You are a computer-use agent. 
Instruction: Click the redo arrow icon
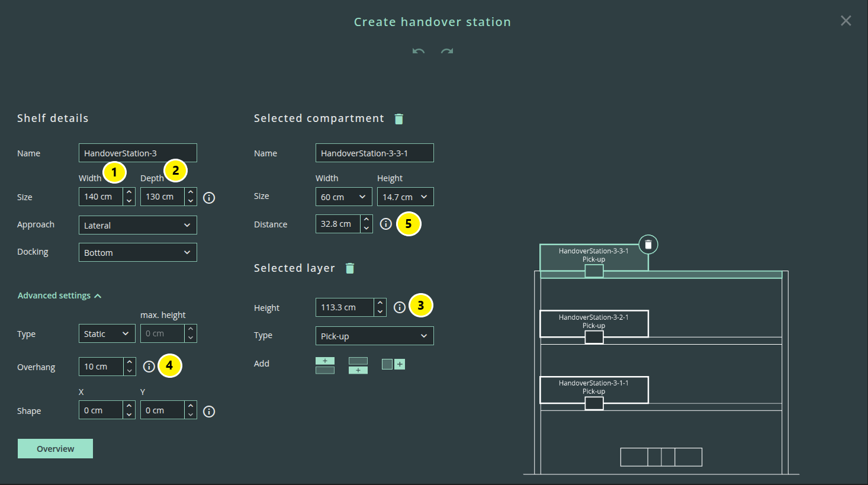click(x=447, y=52)
